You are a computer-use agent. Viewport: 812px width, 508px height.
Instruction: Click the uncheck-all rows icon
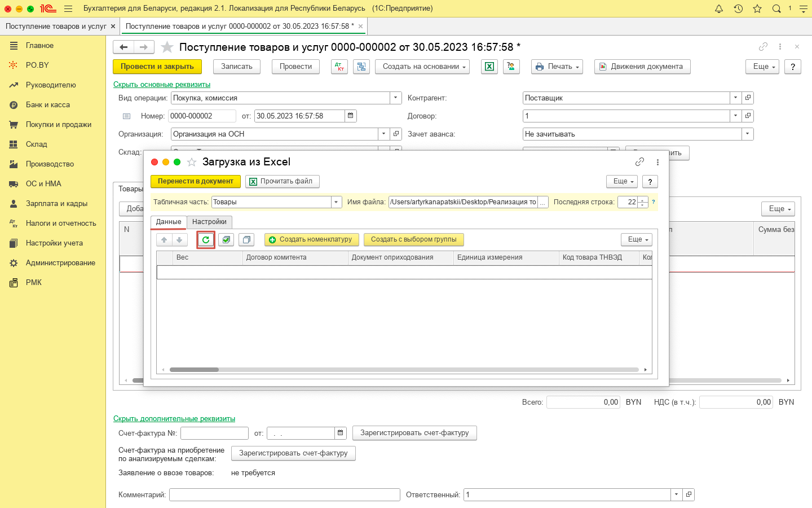pyautogui.click(x=246, y=240)
